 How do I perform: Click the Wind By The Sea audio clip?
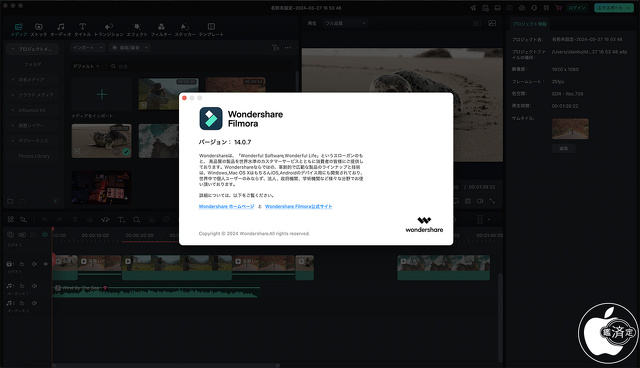click(x=156, y=291)
